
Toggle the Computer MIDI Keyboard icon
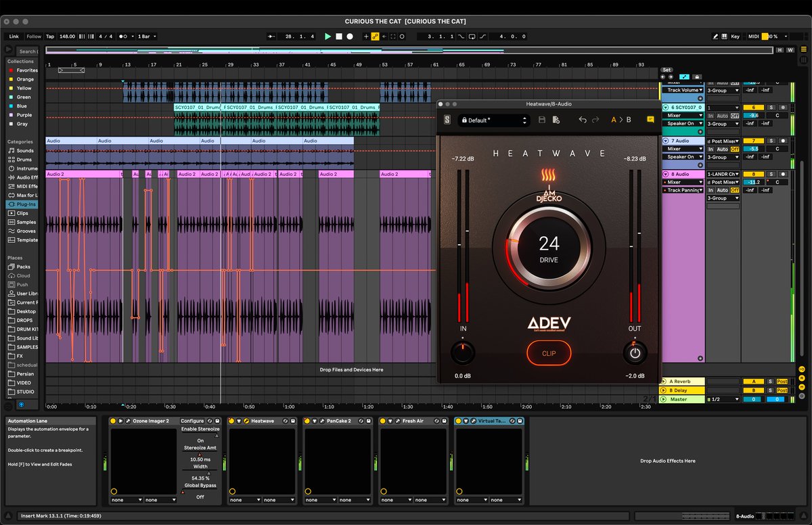point(725,37)
